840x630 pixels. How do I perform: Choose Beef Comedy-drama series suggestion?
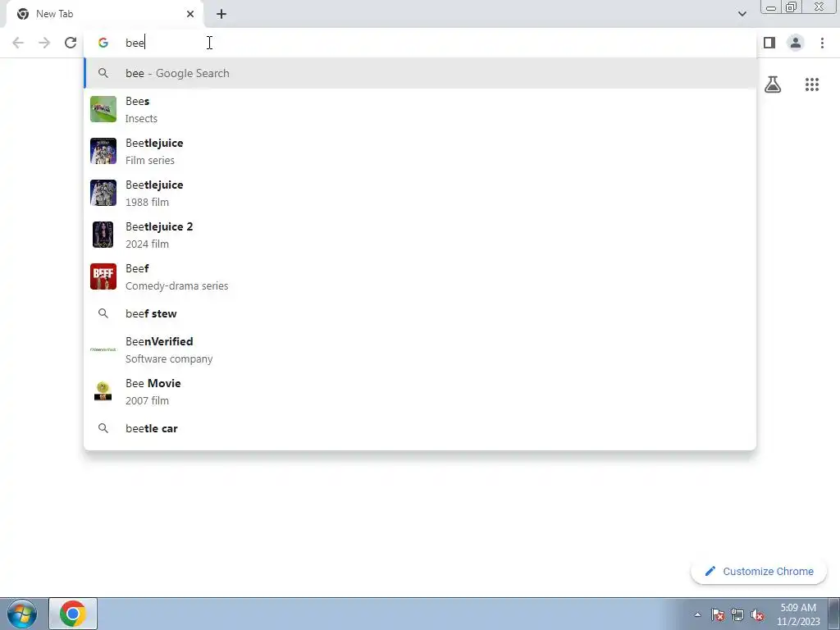(421, 276)
